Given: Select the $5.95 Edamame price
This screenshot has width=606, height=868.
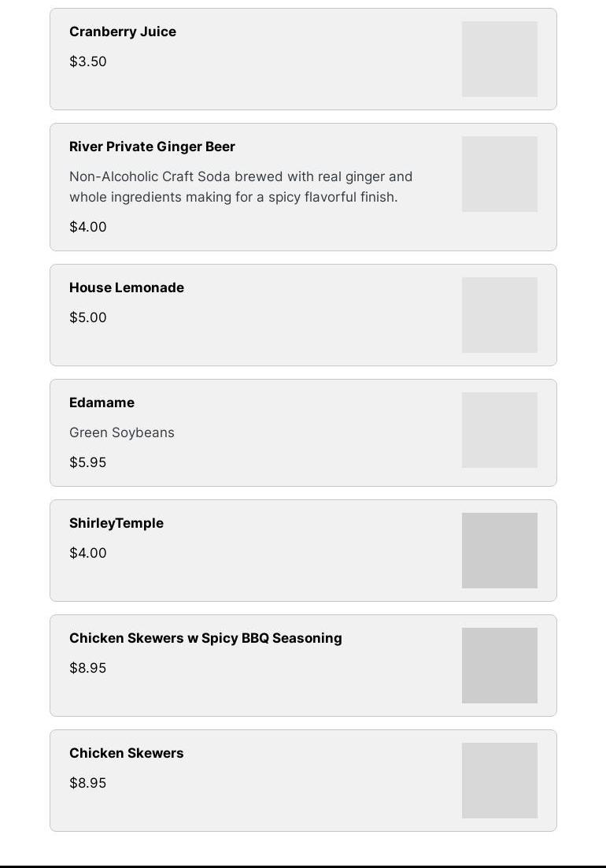Looking at the screenshot, I should pyautogui.click(x=88, y=462).
